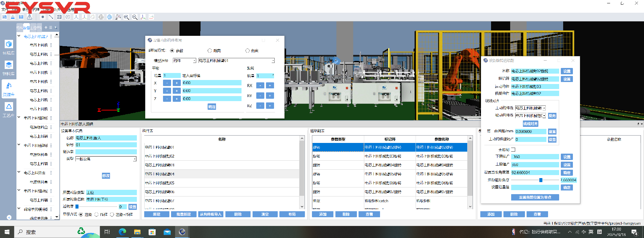Switch to the 设备 tab in the tree panel
The image size is (644, 238).
[26, 27]
